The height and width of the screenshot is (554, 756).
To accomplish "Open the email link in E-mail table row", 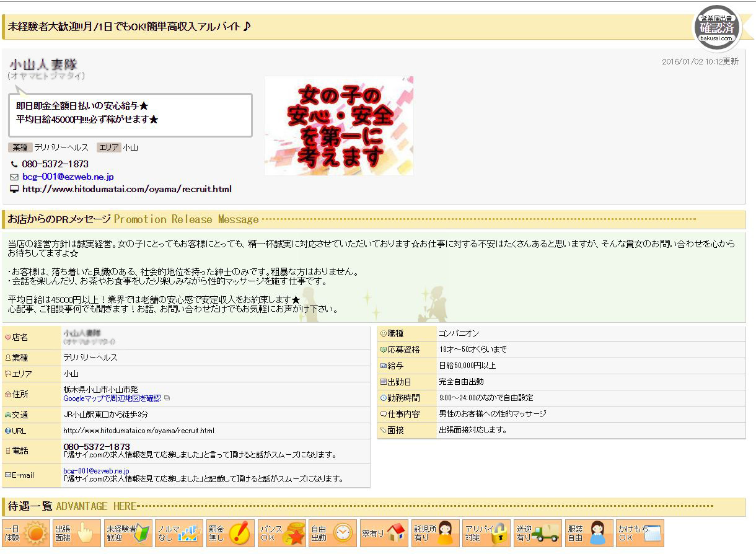I will (96, 471).
